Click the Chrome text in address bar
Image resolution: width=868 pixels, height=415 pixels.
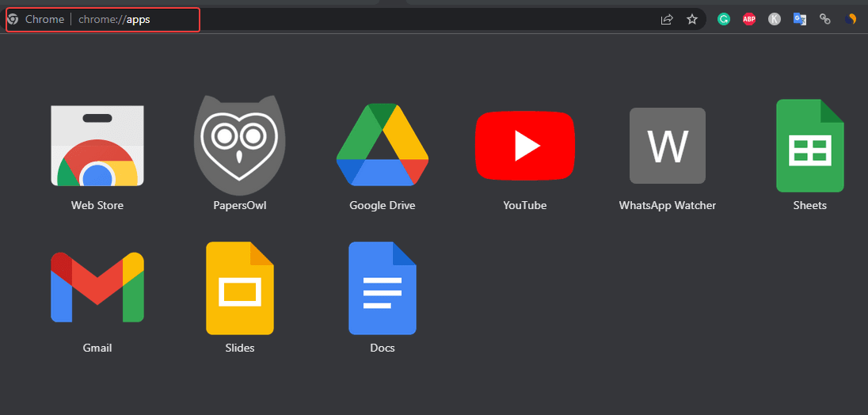point(45,19)
